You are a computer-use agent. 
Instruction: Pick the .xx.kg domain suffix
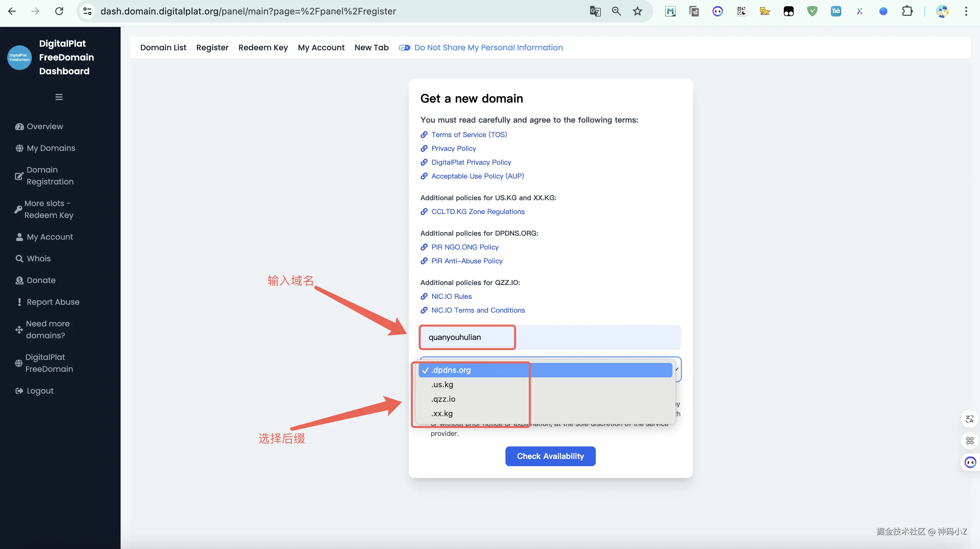pos(442,413)
